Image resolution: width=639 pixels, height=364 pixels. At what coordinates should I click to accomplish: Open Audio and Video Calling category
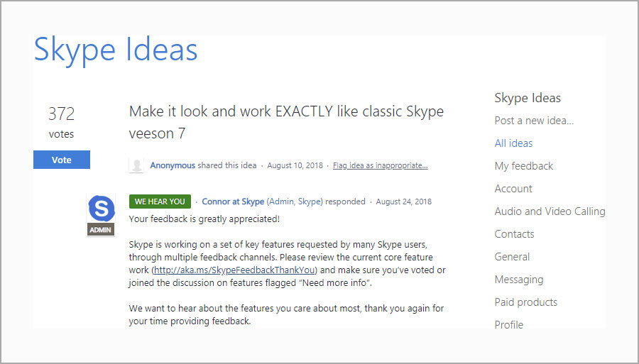(x=550, y=211)
